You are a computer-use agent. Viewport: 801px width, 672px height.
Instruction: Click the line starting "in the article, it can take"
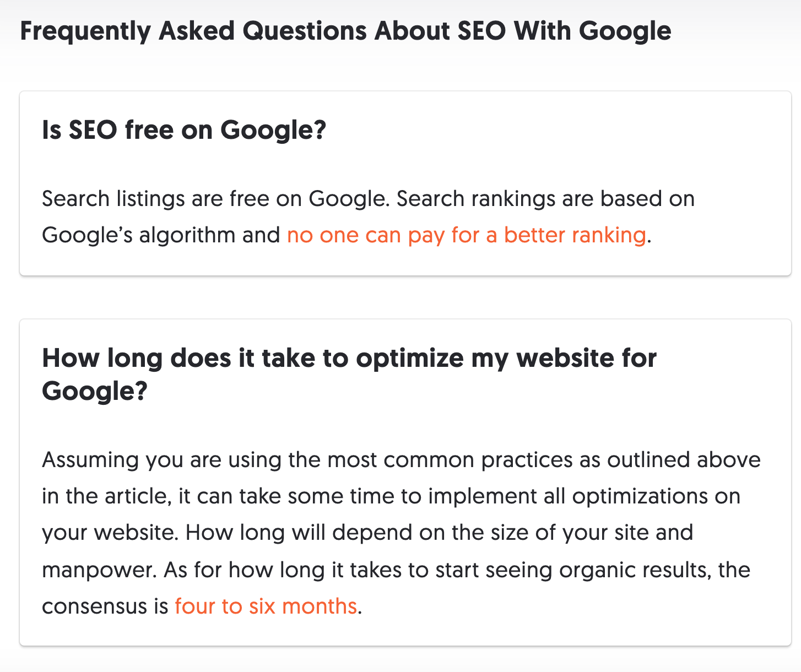[391, 497]
